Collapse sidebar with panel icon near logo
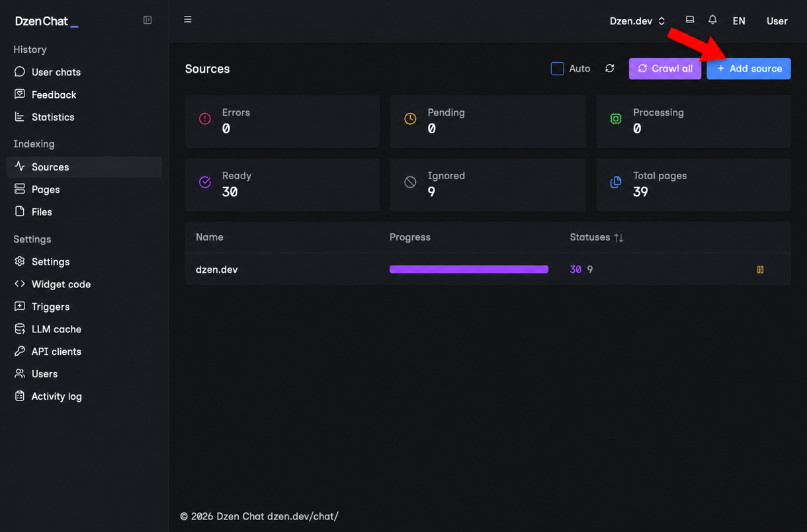This screenshot has width=807, height=532. click(x=148, y=20)
